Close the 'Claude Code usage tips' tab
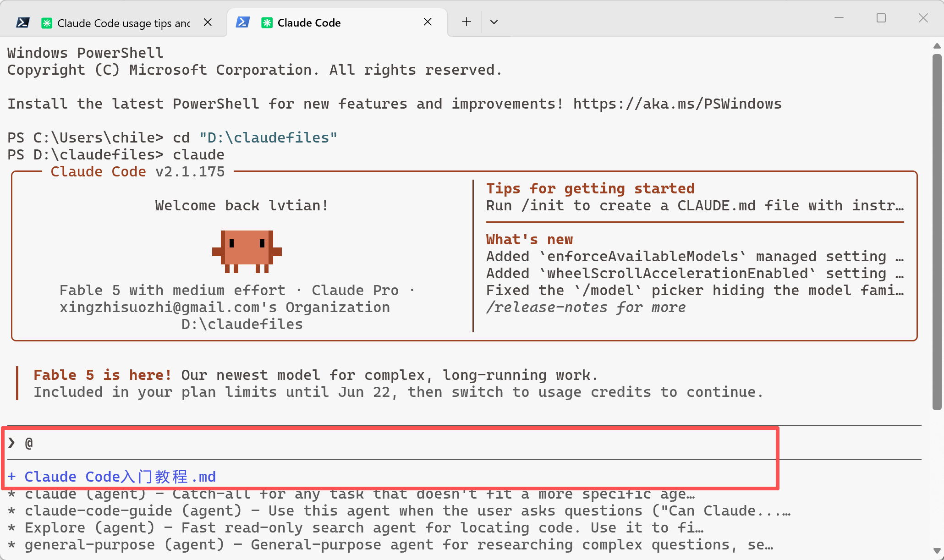Image resolution: width=944 pixels, height=560 pixels. point(208,22)
